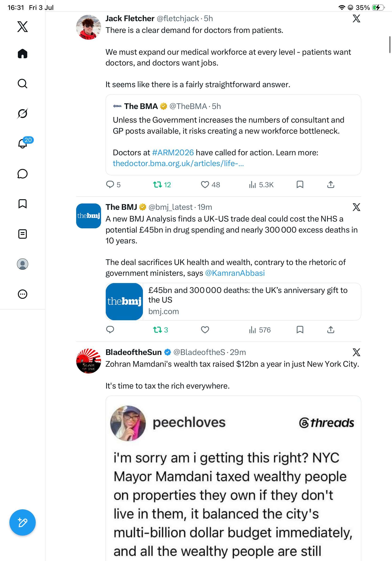Open @KamranAbbasi mention link
The image size is (392, 561).
coord(235,273)
